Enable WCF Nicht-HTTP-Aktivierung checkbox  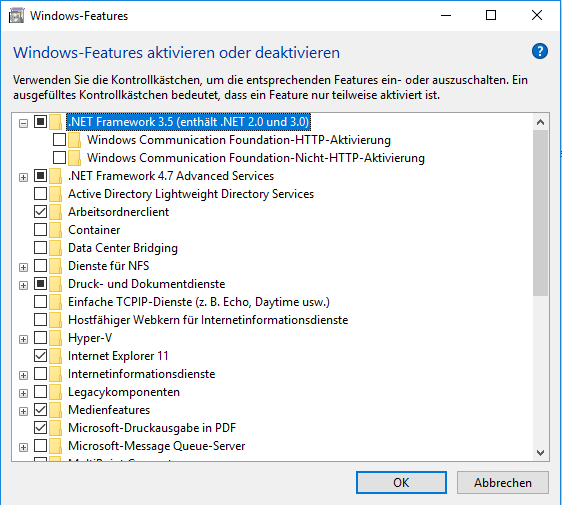tap(59, 157)
